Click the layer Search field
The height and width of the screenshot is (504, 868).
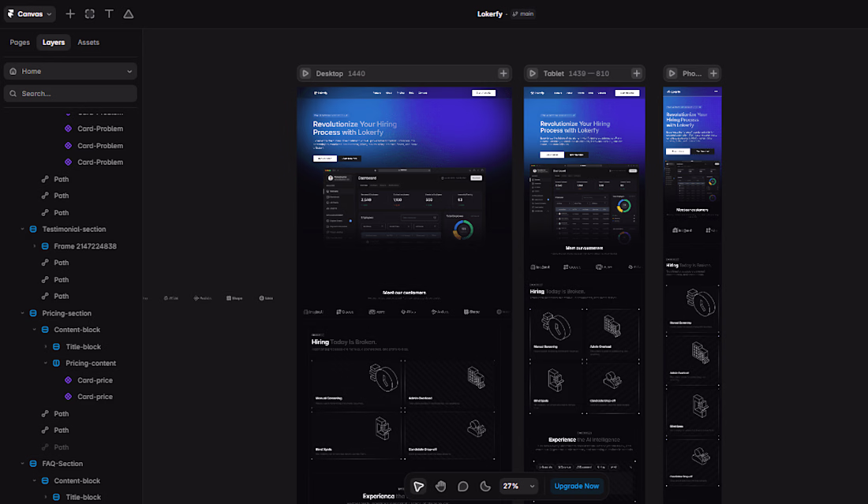[x=70, y=94]
